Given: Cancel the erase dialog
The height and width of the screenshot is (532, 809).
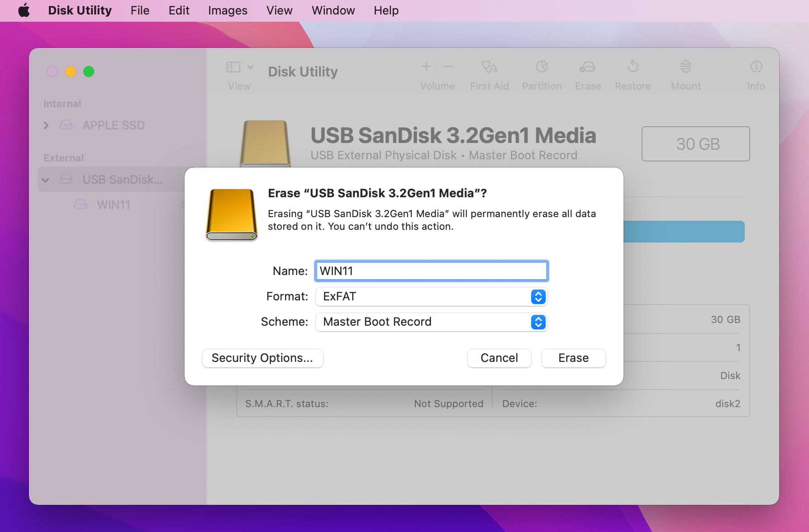Looking at the screenshot, I should point(499,358).
